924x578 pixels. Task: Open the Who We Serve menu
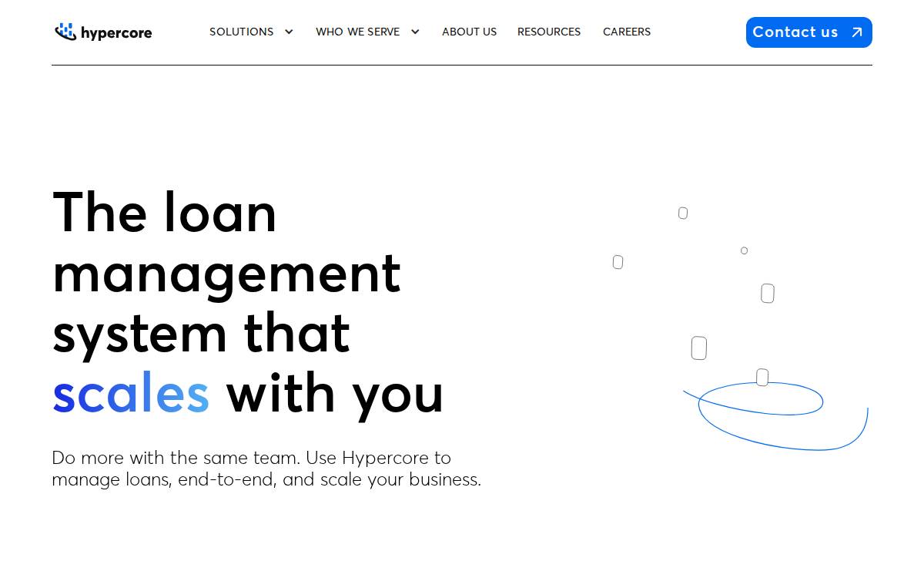tap(358, 32)
